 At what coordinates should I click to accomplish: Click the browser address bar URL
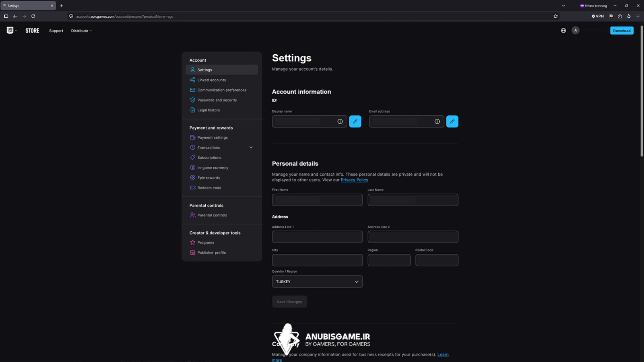[x=124, y=16]
